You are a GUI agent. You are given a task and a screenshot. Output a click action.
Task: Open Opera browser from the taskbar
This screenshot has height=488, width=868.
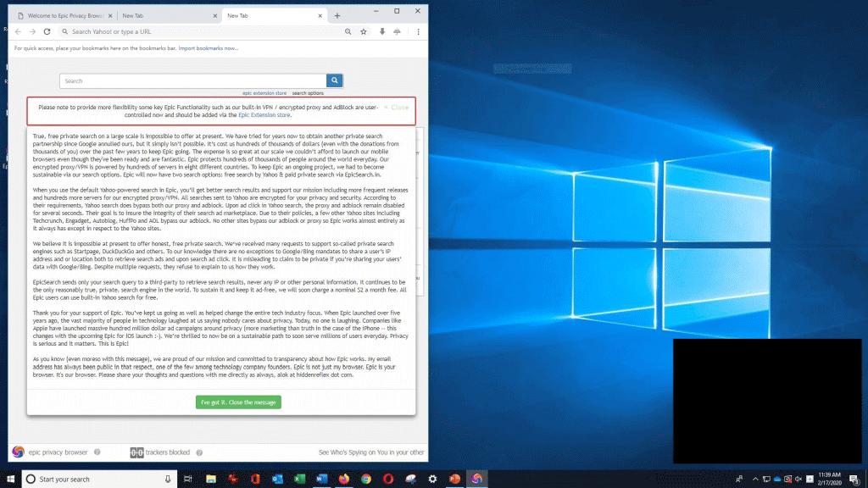(x=388, y=480)
